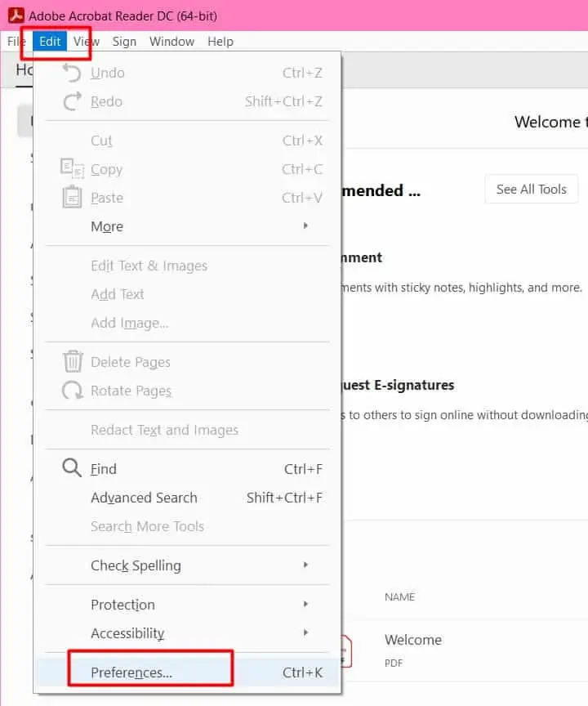The width and height of the screenshot is (588, 706).
Task: Select the Copy icon in the menu
Action: click(72, 169)
